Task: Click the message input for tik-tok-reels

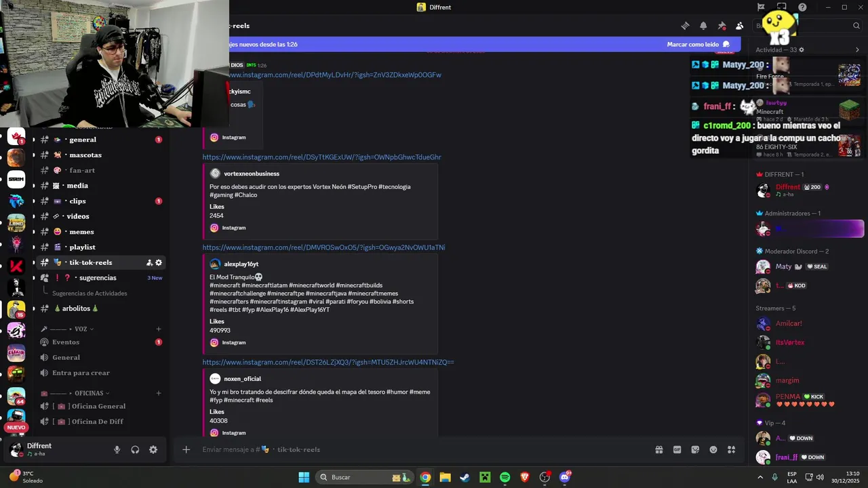Action: coord(420,449)
